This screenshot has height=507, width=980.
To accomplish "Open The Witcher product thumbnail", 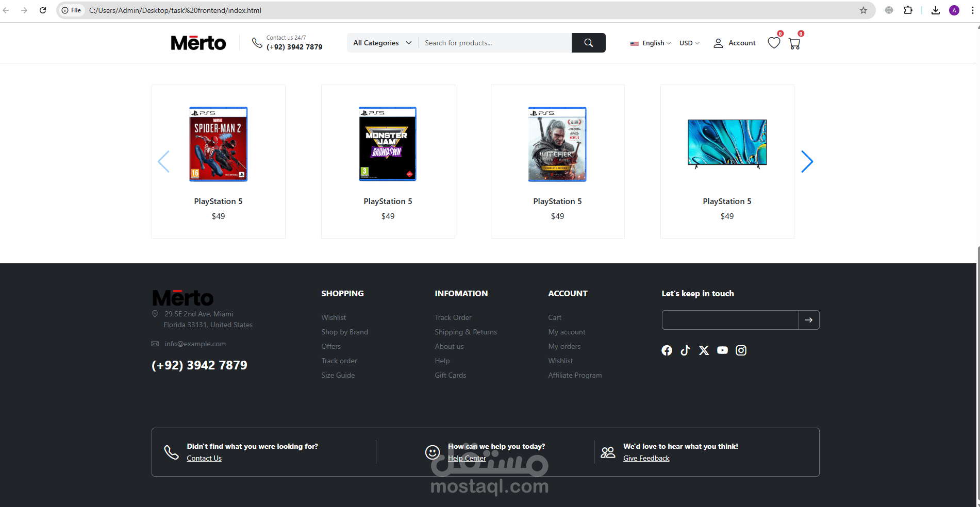I will [557, 144].
